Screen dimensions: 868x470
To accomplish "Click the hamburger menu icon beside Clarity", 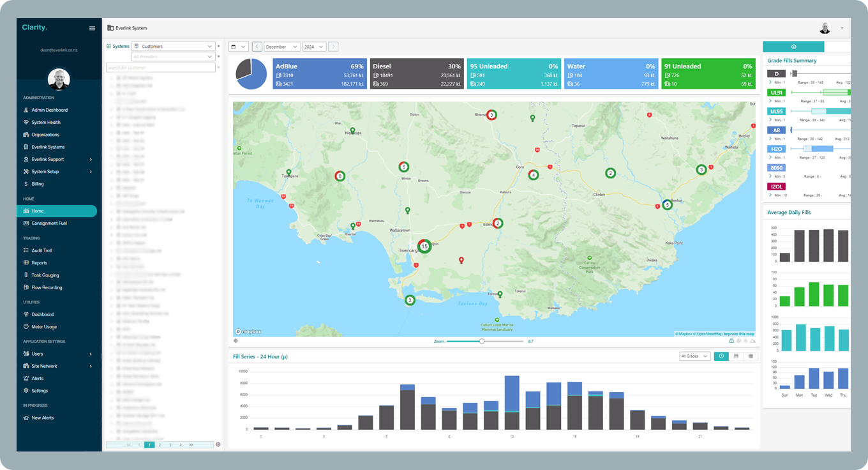I will (92, 28).
